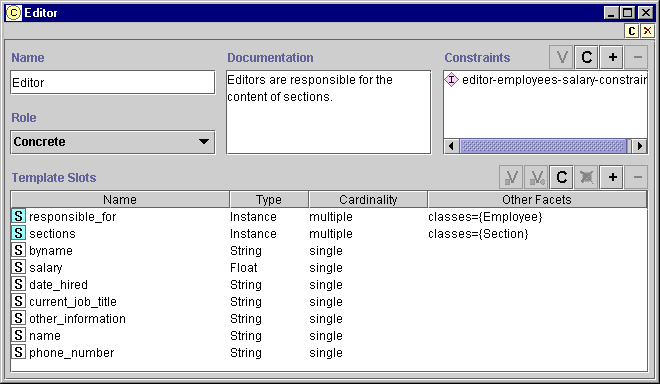This screenshot has width=660, height=384.
Task: Click the S icon of name slot
Action: pos(19,335)
